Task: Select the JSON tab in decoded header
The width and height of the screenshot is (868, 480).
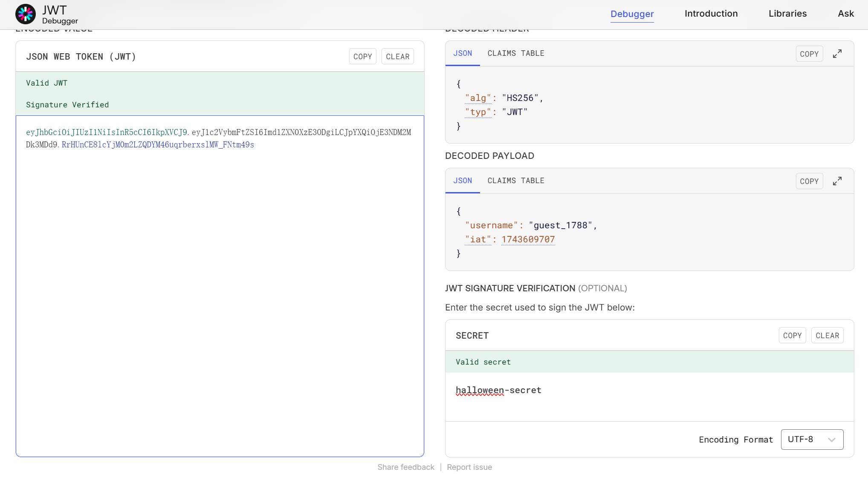Action: 462,53
